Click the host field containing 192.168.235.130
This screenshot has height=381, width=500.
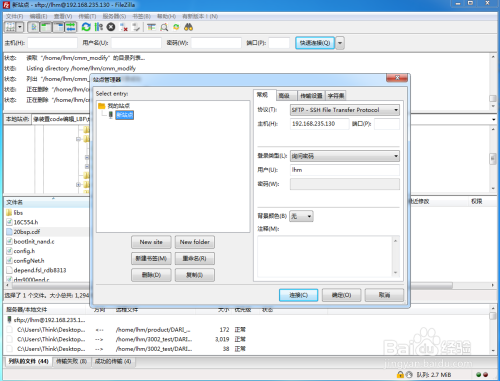319,124
